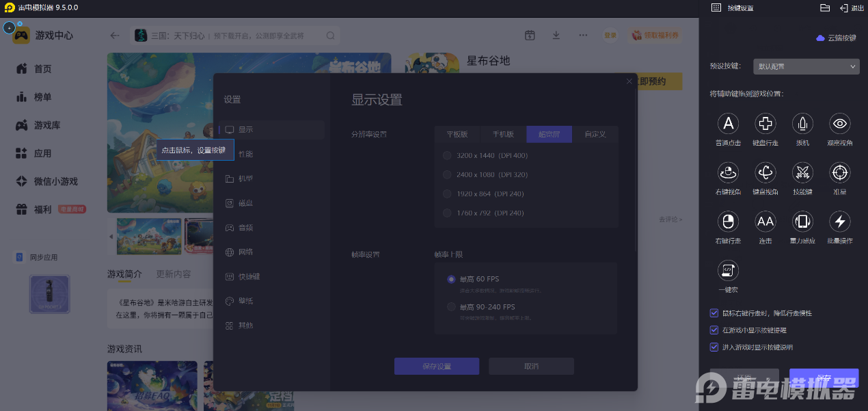Select the 普通点击 (A) key icon
The image size is (868, 411).
pos(728,124)
